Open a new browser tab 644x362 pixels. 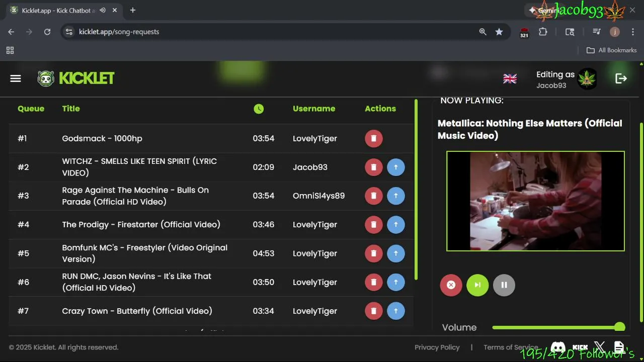pyautogui.click(x=133, y=10)
